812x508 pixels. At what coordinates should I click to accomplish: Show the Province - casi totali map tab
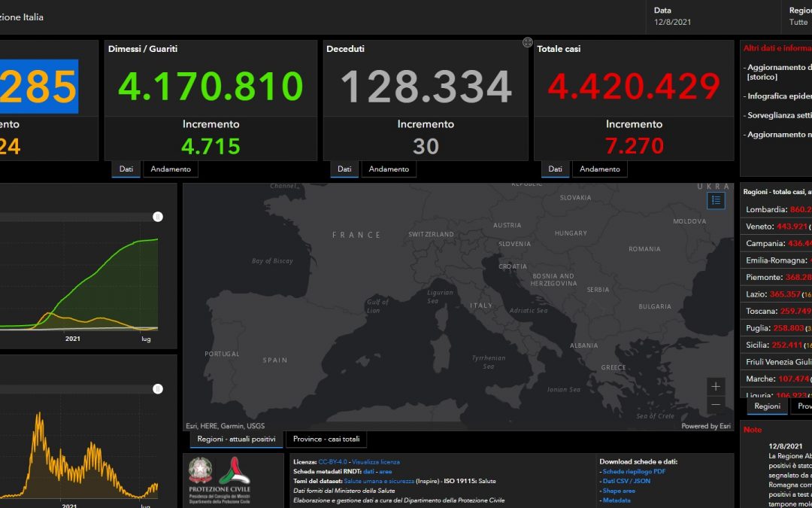tap(326, 439)
